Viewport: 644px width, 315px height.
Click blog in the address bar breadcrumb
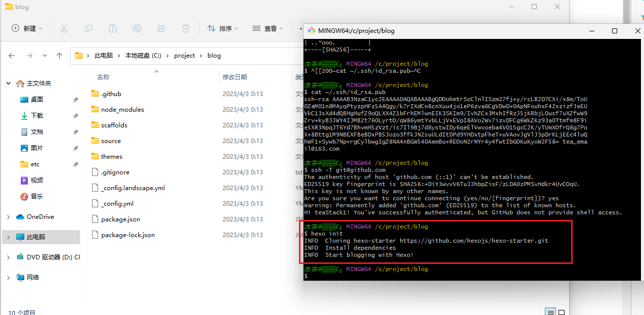tap(214, 56)
